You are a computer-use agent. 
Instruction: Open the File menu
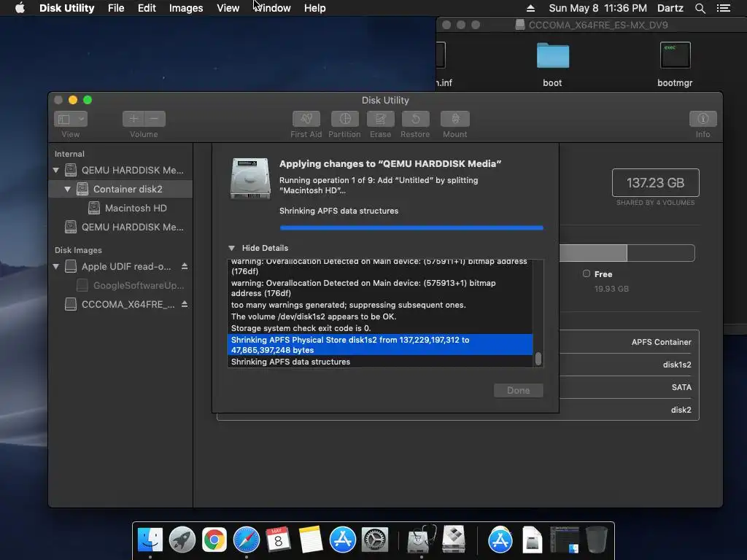(116, 8)
